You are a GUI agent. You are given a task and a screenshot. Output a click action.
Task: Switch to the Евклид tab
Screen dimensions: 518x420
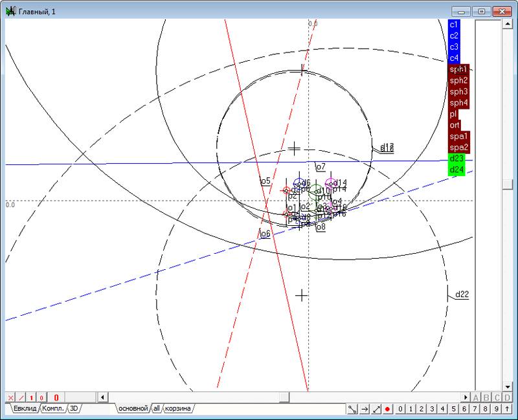point(25,408)
